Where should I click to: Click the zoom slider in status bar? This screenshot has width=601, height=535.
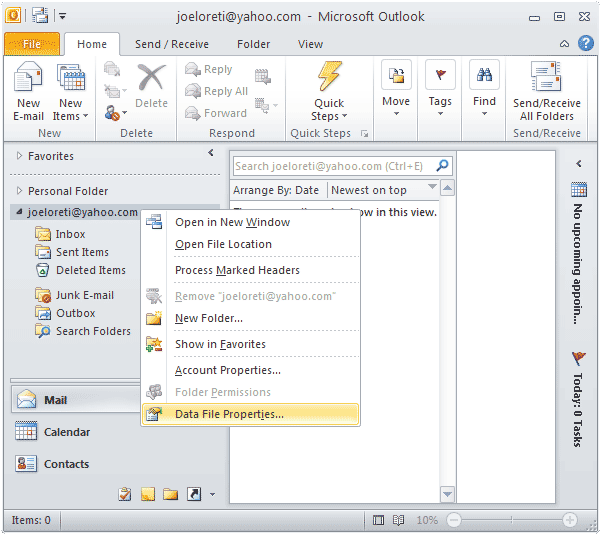tap(509, 520)
